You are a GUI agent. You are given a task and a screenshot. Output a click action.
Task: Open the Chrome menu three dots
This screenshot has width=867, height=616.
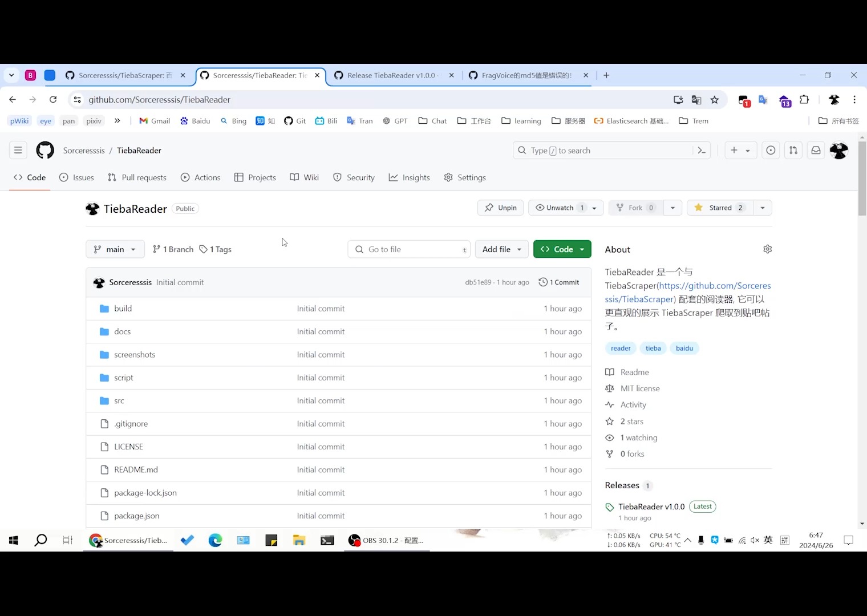[x=854, y=100]
